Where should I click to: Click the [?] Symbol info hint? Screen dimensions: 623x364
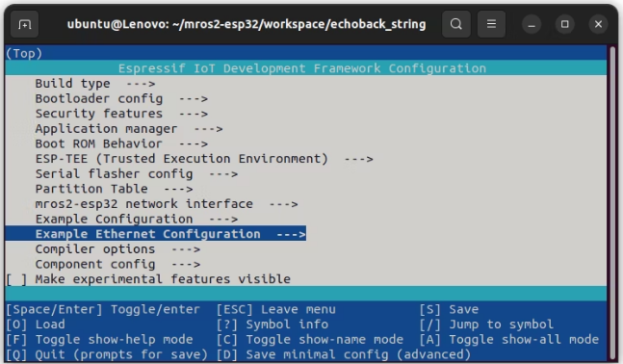tap(273, 325)
